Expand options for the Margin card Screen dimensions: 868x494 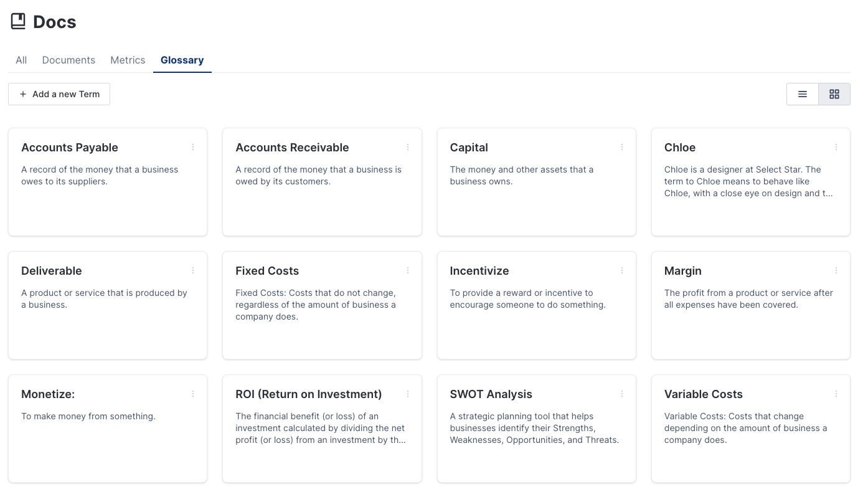(x=836, y=271)
